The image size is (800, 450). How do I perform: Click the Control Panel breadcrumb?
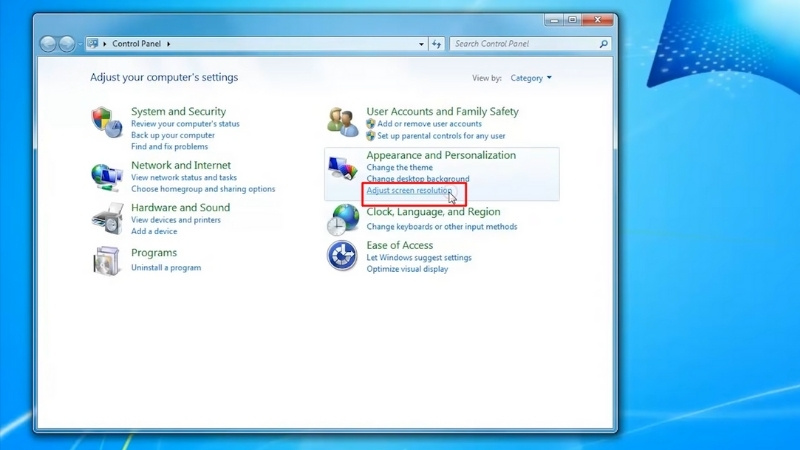136,44
